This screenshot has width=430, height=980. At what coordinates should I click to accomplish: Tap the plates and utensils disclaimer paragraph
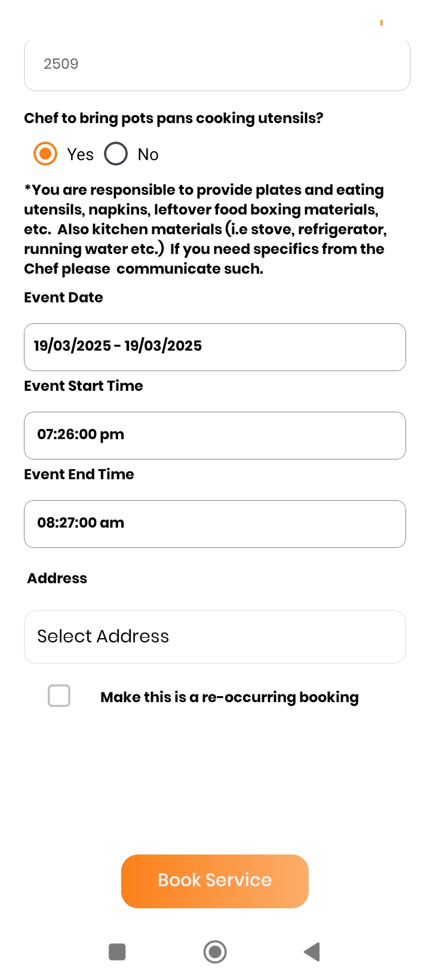pyautogui.click(x=205, y=229)
